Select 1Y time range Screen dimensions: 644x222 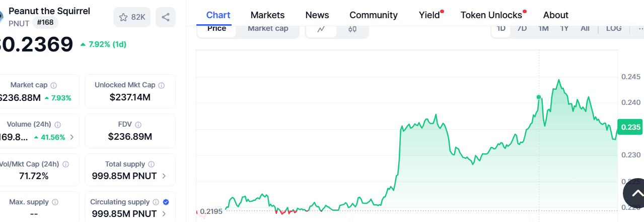point(564,28)
